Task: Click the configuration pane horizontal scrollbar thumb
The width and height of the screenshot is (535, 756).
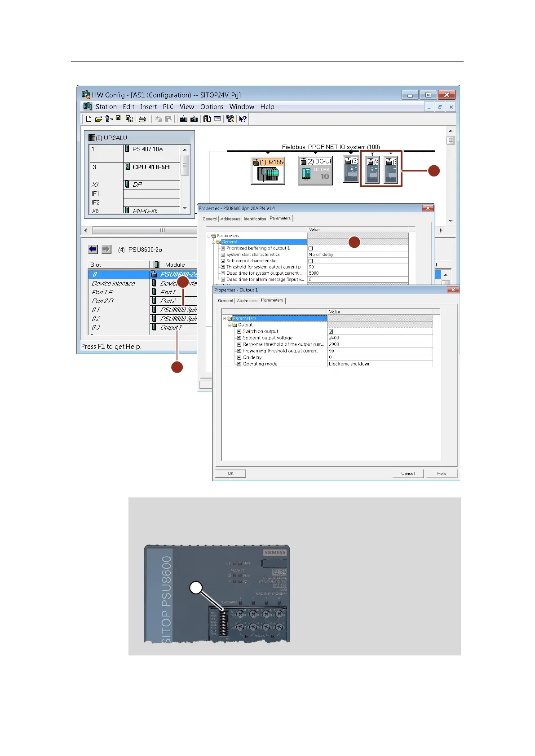Action: (x=163, y=230)
